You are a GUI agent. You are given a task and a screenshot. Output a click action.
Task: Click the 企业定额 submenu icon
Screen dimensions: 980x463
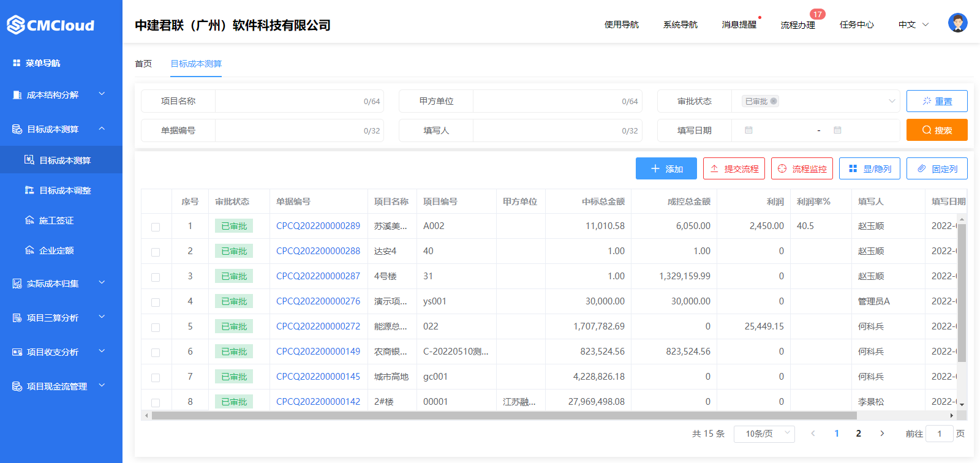pyautogui.click(x=29, y=250)
